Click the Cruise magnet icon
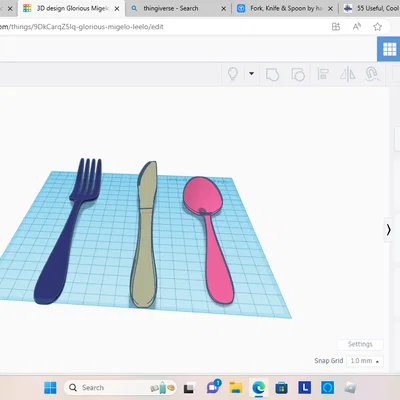400x400 pixels. [x=372, y=74]
